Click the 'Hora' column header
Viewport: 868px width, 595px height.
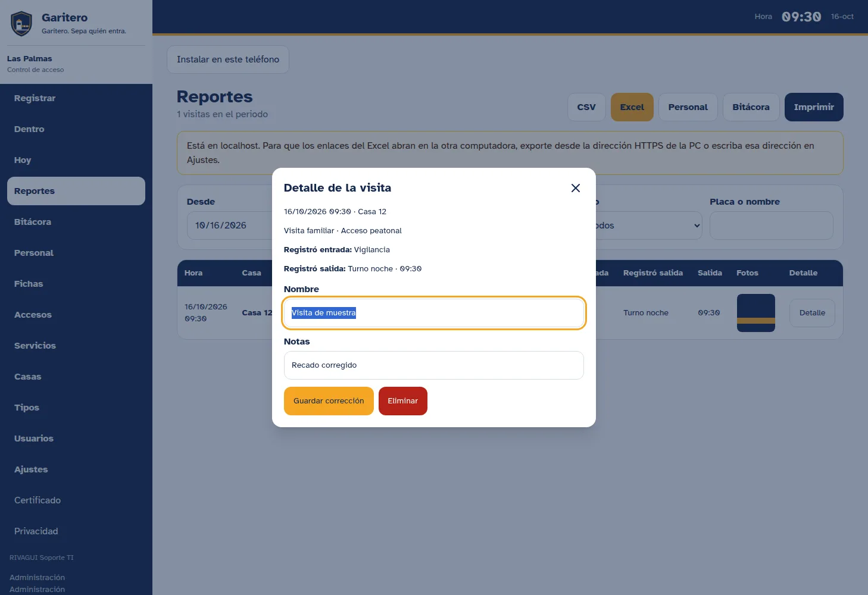click(193, 273)
